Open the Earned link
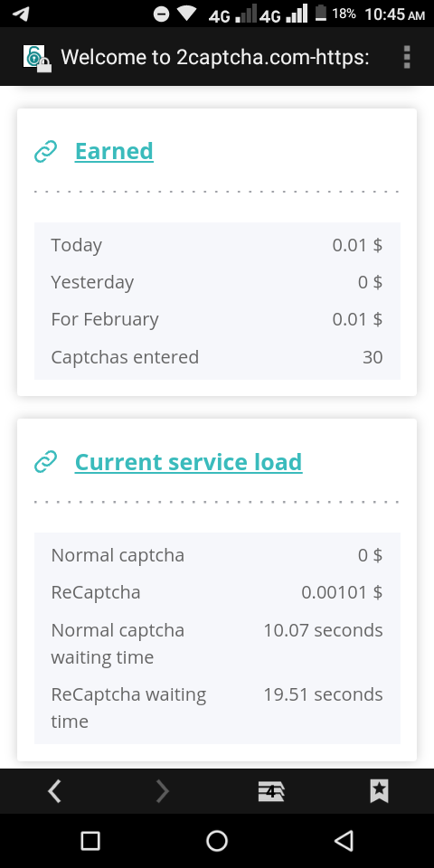 [x=114, y=151]
